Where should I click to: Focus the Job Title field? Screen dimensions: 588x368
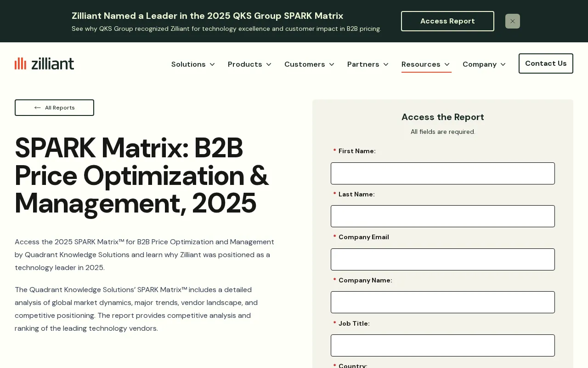pos(443,345)
